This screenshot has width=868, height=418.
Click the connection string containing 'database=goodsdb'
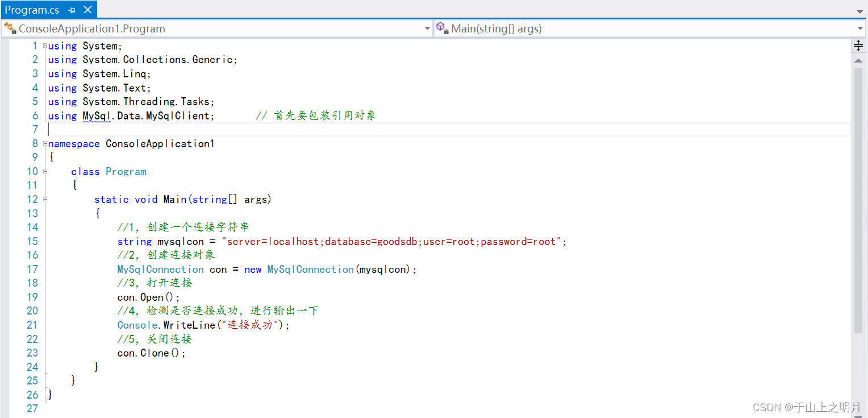(x=391, y=242)
